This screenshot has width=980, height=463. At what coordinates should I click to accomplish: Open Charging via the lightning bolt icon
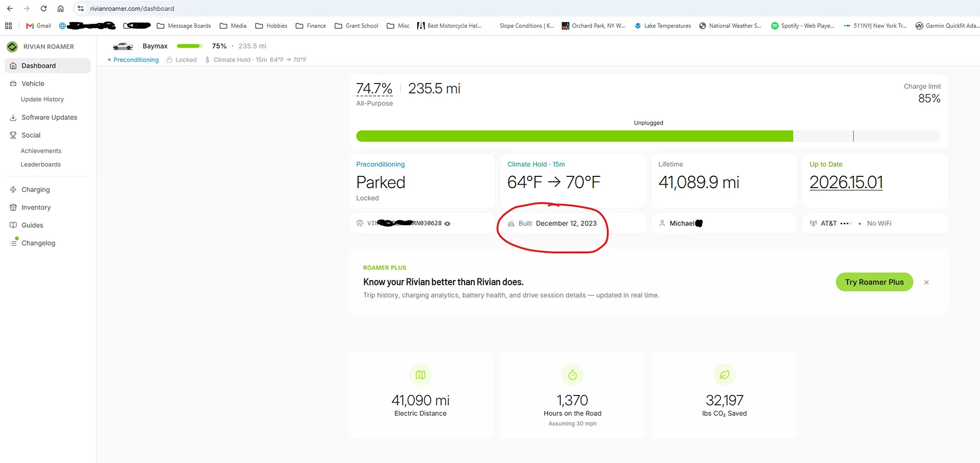point(13,190)
